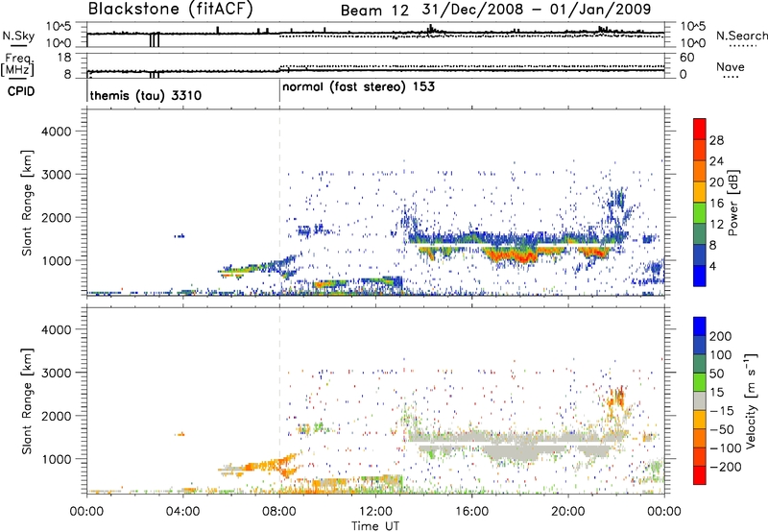Click the 08:00 time axis label
The width and height of the screenshot is (768, 532).
[x=279, y=512]
